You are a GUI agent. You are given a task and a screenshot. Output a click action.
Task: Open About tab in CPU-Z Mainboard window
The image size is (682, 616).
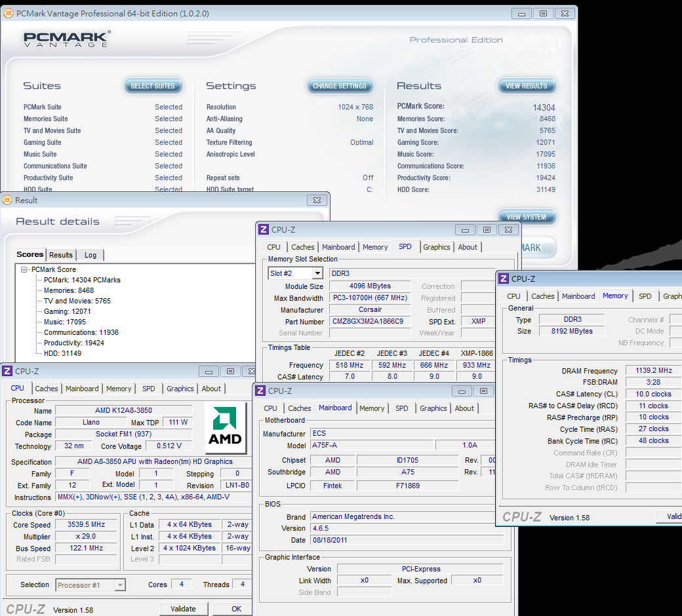[x=464, y=408]
